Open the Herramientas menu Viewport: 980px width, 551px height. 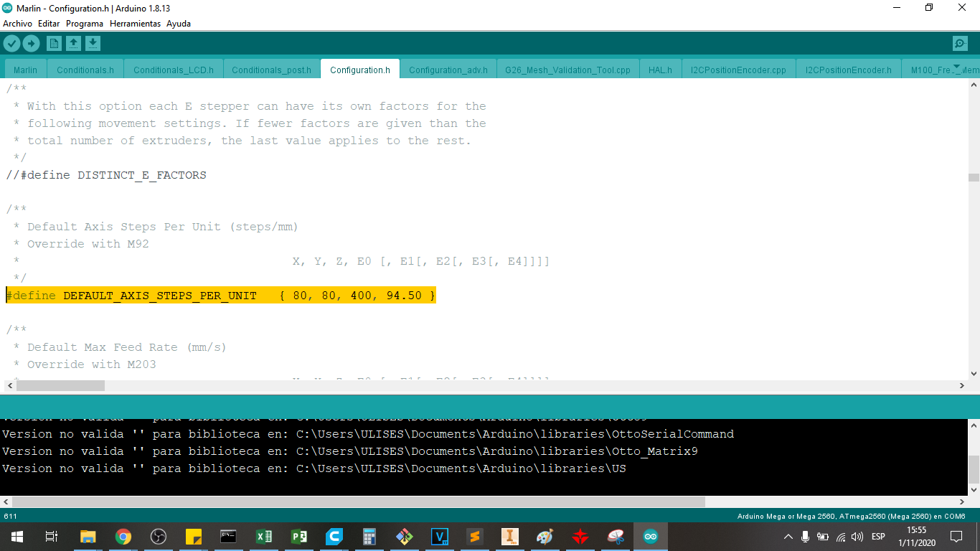135,24
